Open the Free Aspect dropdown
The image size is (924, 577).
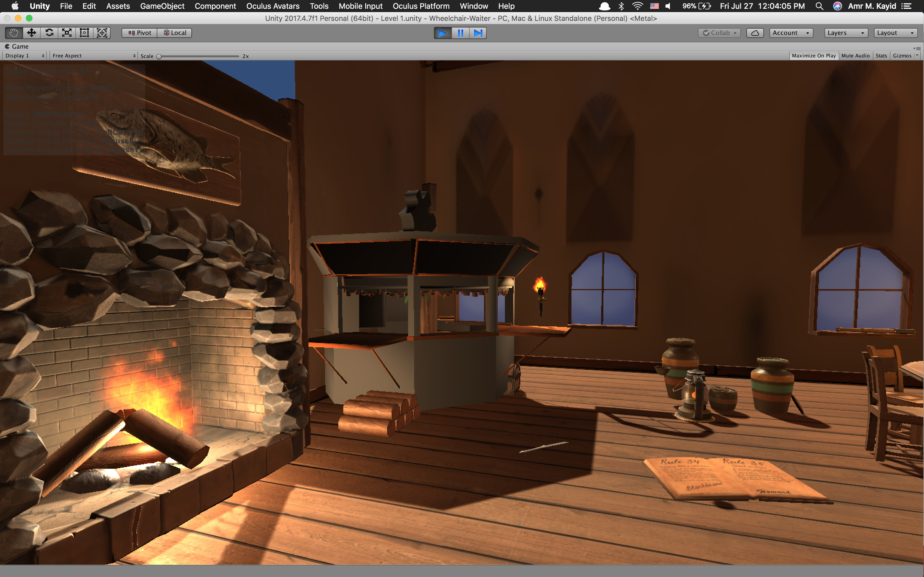coord(94,56)
